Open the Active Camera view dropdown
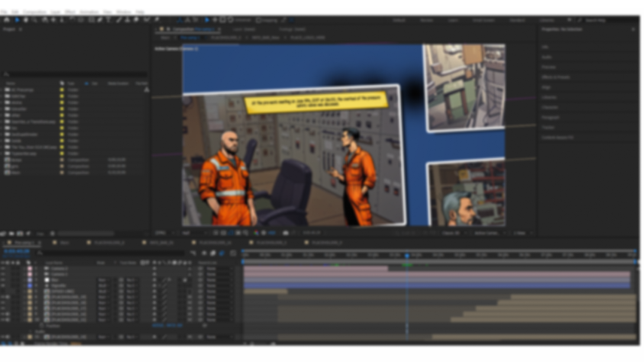Screen dimensions: 644x362 point(489,233)
